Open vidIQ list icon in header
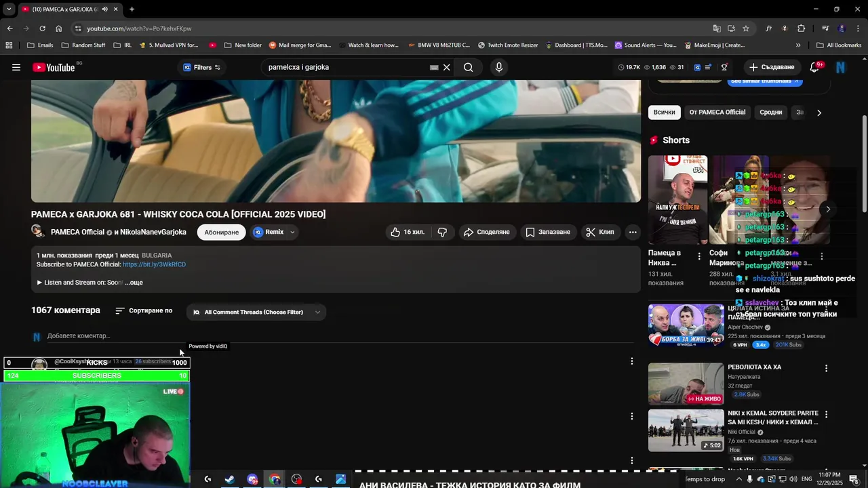Screen dimensions: 868x488 (x=709, y=67)
